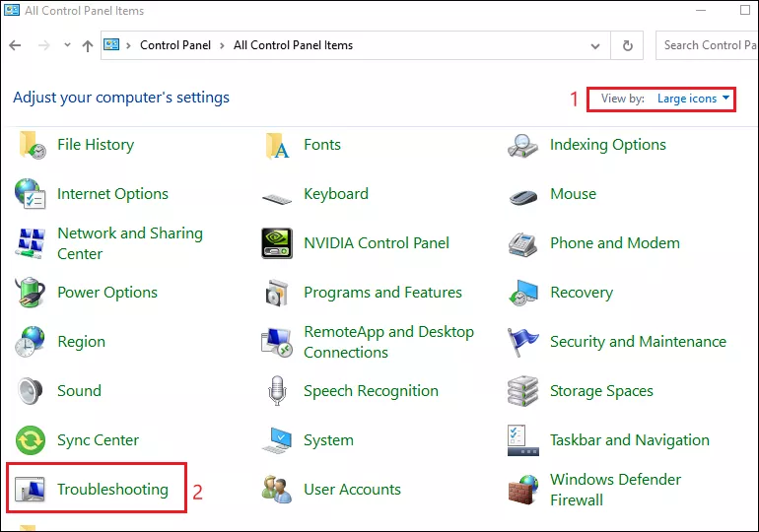Click the Sound speaker icon
The image size is (759, 532).
[31, 391]
